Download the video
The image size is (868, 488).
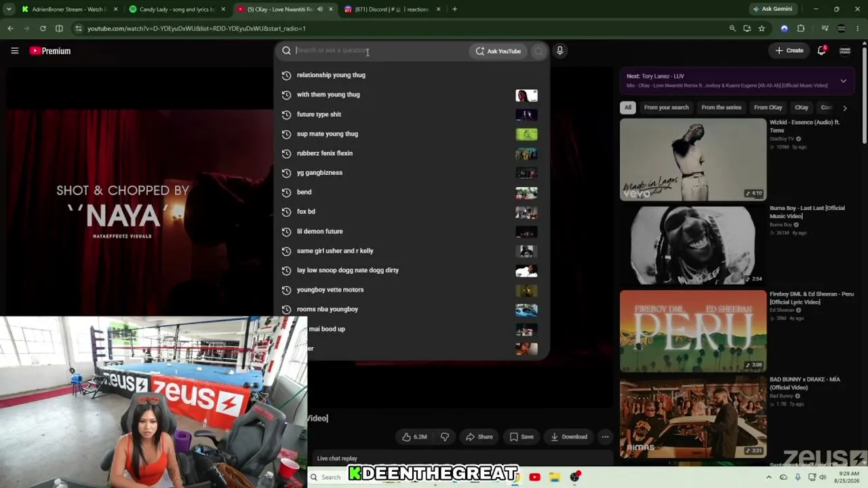coord(568,437)
